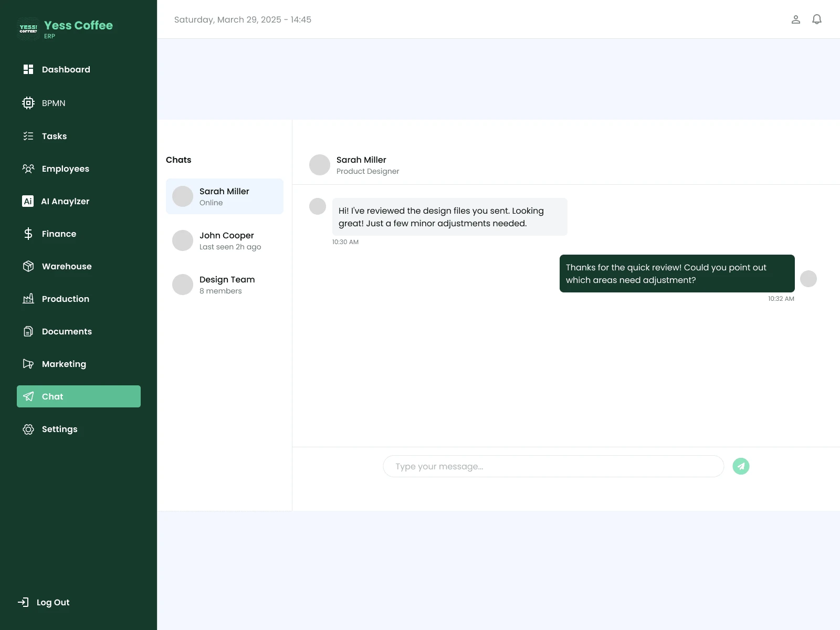Click the 'Product Designer' subtitle
The image size is (840, 630).
pyautogui.click(x=367, y=171)
